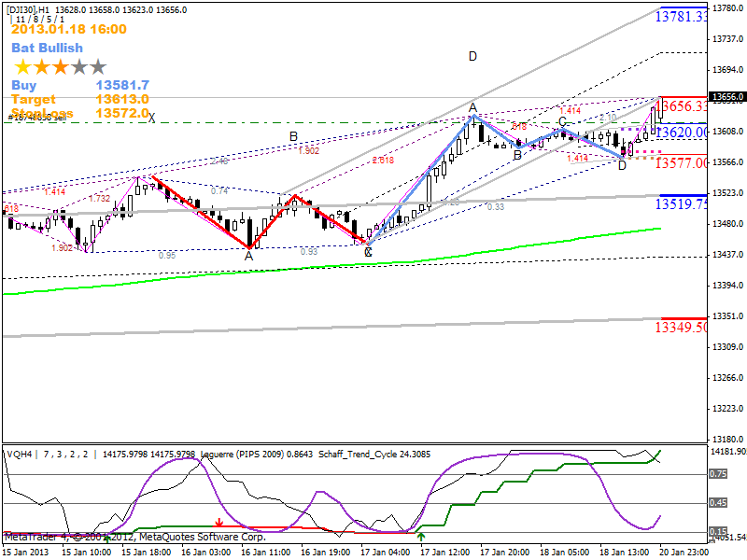The height and width of the screenshot is (560, 747).
Task: Click the blue 13519.75 level label
Action: (682, 203)
